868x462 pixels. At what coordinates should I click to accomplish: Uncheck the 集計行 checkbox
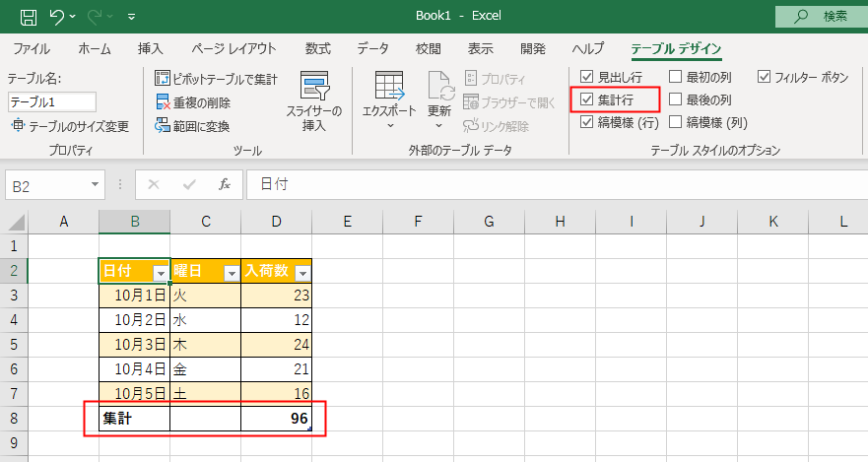point(587,99)
